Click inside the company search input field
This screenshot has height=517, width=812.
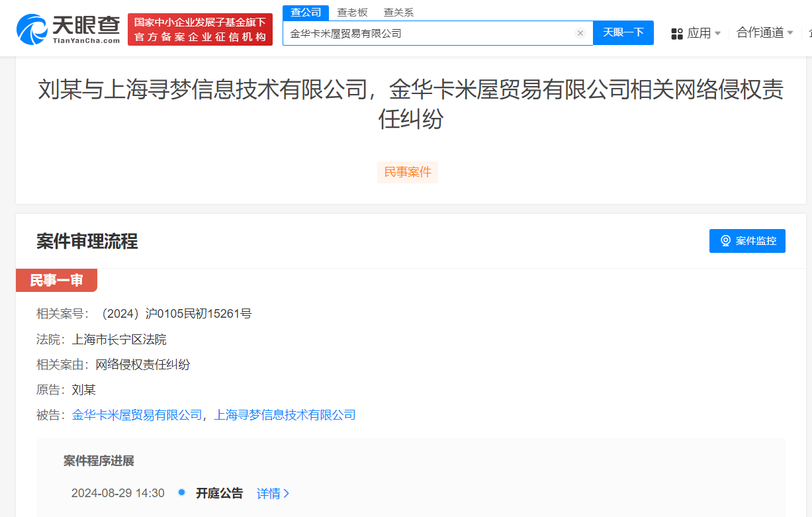[x=430, y=33]
